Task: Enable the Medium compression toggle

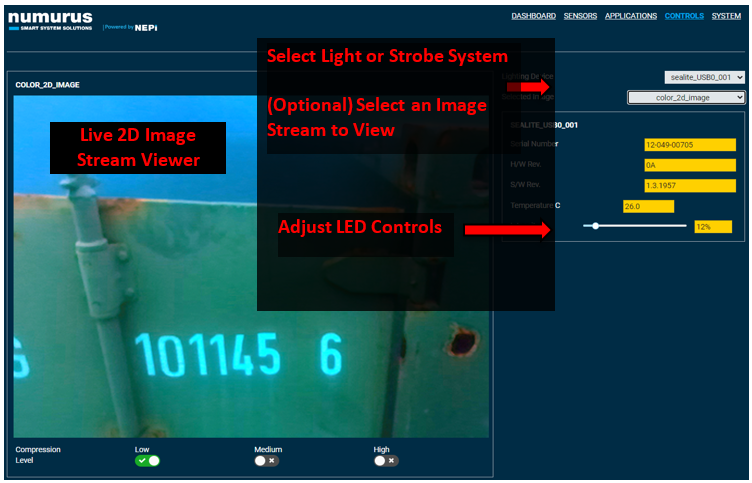Action: coord(267,461)
